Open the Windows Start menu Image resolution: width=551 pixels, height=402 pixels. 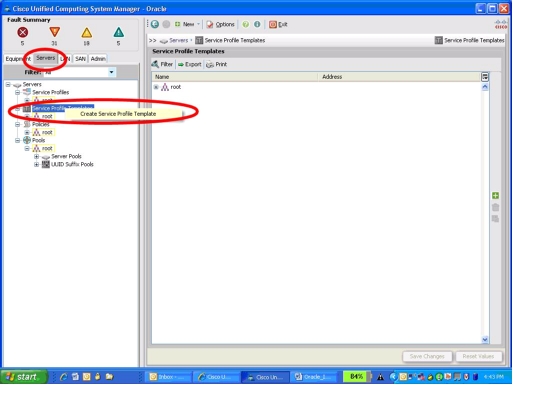point(24,377)
